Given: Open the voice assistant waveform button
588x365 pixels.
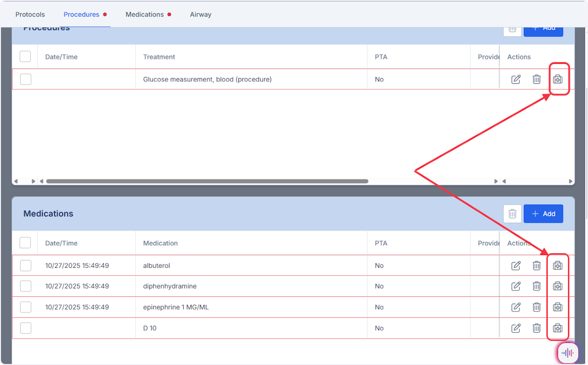Looking at the screenshot, I should pyautogui.click(x=568, y=353).
